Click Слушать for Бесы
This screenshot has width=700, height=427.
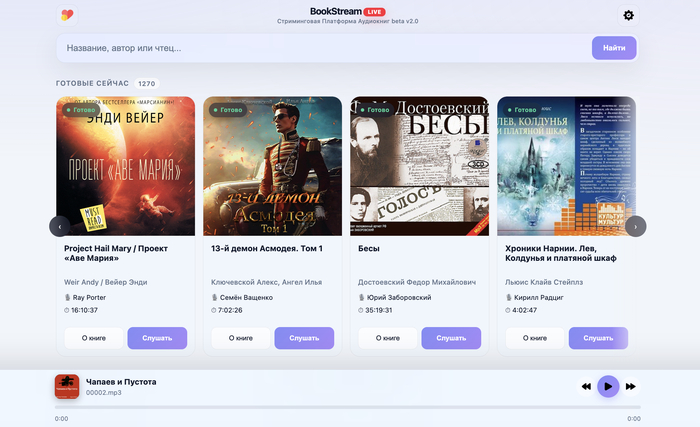[x=451, y=338]
